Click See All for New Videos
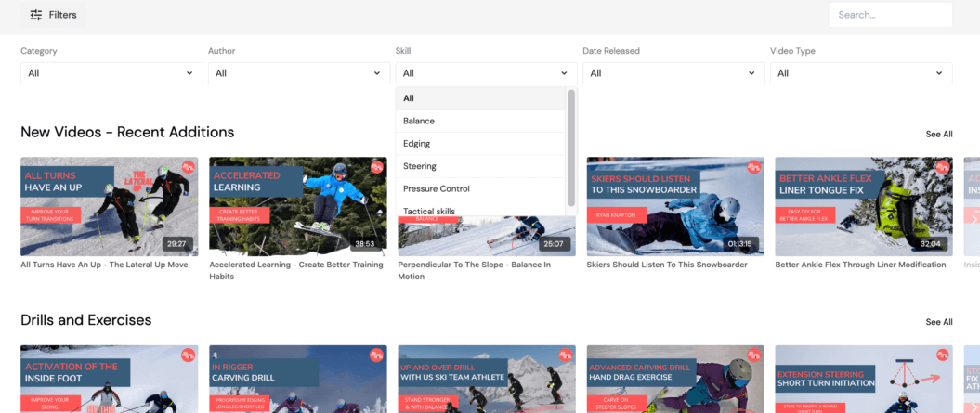 939,134
